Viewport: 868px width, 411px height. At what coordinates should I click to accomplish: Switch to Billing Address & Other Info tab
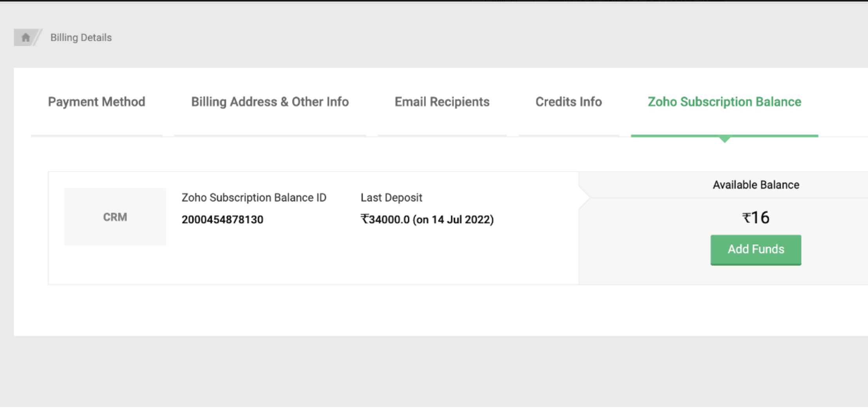pyautogui.click(x=269, y=102)
